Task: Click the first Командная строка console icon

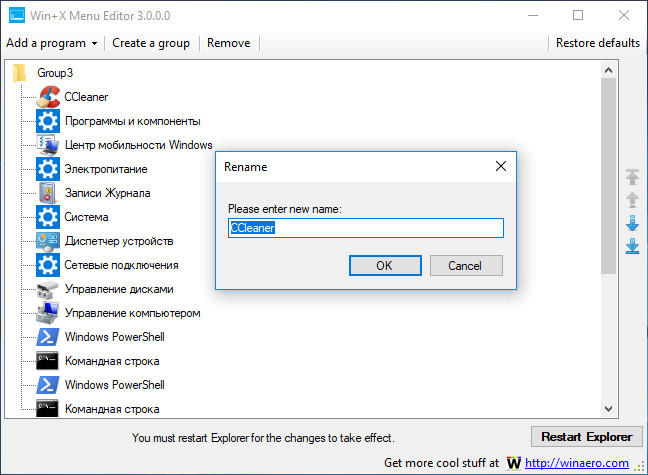Action: point(47,361)
